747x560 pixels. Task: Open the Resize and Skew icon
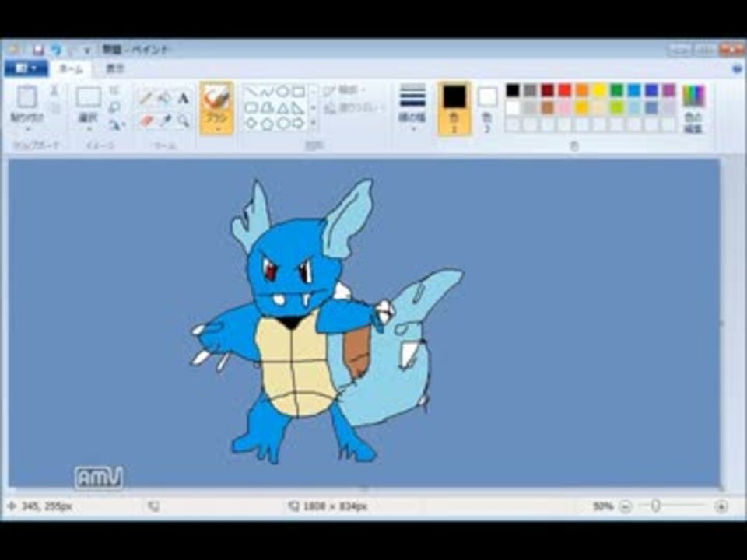point(114,107)
